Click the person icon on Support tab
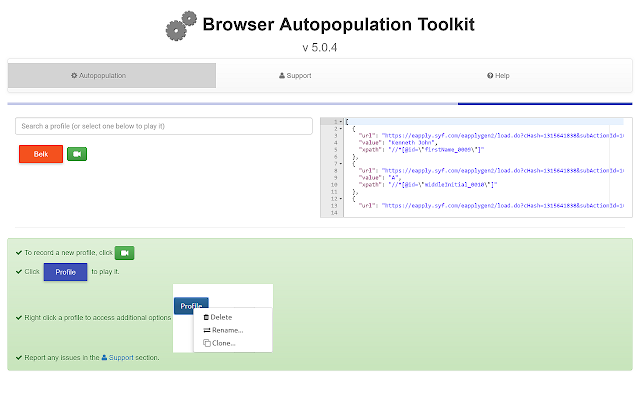Viewport: 640px width, 400px height. (282, 76)
